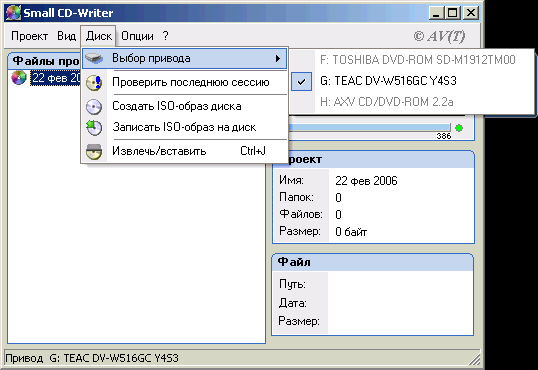
Task: Click the Путь: label in Файл panel
Action: pos(292,285)
